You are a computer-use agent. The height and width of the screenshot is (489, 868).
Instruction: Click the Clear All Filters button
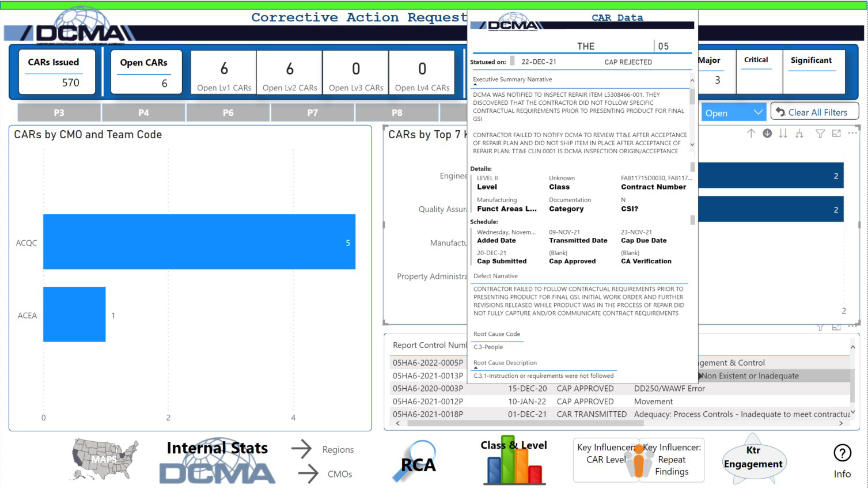click(x=814, y=111)
